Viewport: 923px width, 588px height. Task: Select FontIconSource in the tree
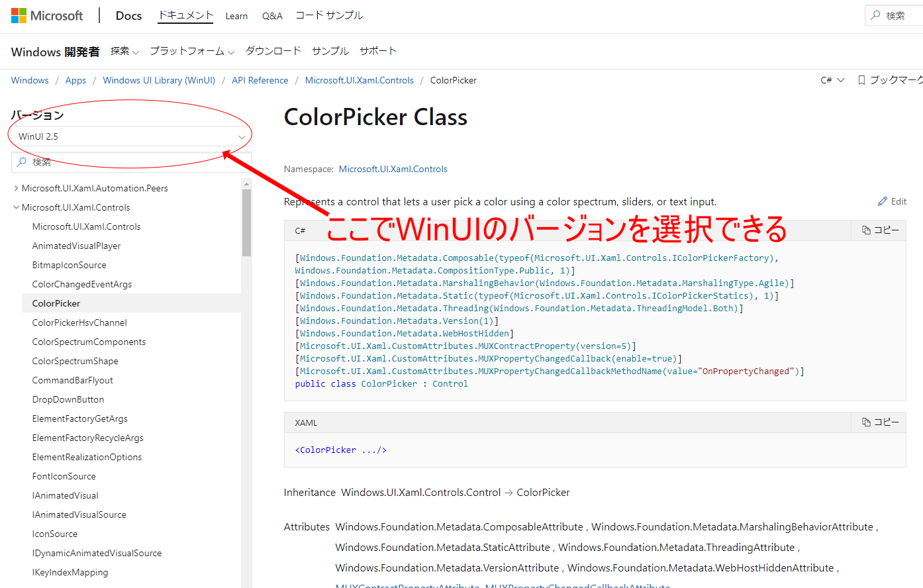64,476
